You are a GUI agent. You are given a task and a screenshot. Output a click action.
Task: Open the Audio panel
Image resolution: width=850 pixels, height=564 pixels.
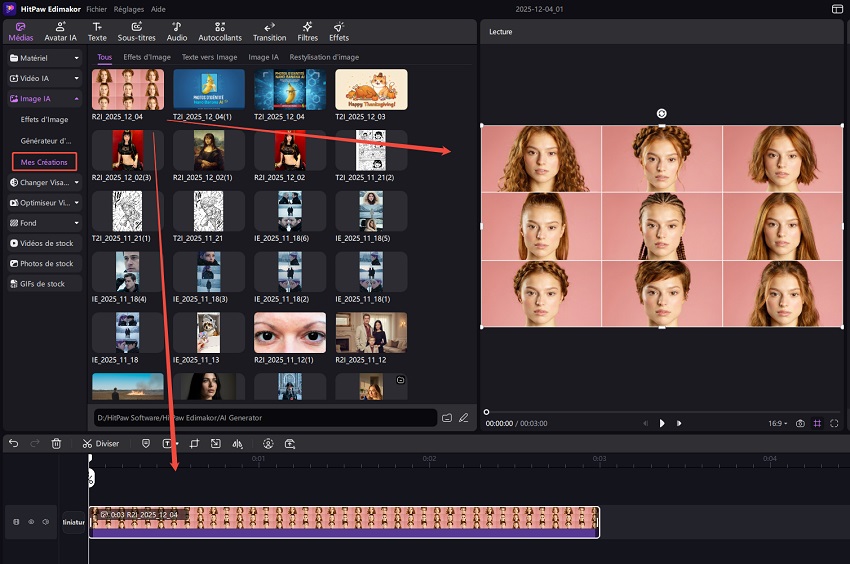(x=177, y=32)
